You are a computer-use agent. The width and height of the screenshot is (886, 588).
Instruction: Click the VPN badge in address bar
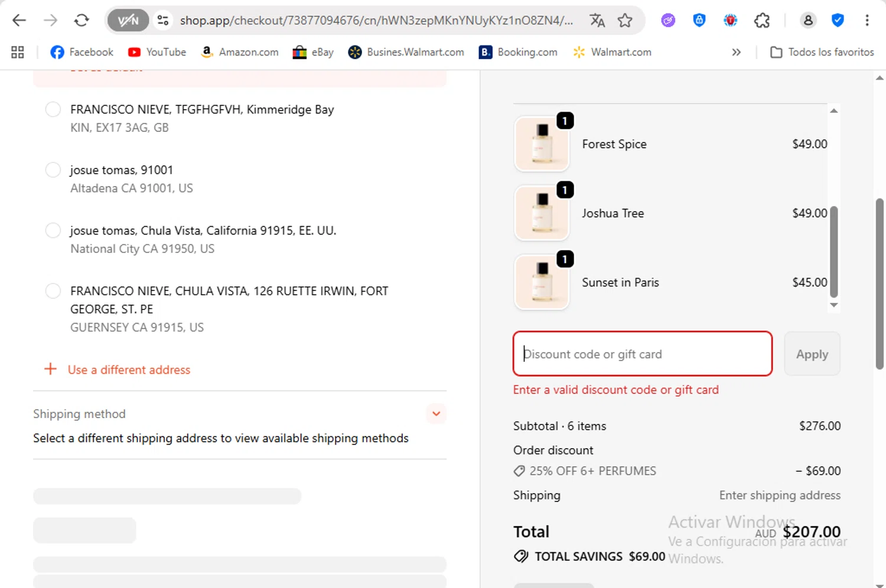point(128,21)
